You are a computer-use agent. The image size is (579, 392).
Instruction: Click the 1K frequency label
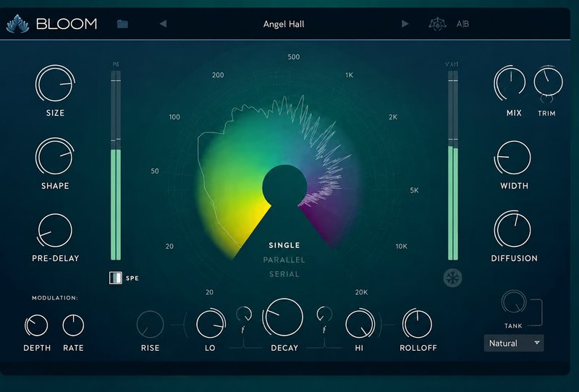click(x=350, y=75)
